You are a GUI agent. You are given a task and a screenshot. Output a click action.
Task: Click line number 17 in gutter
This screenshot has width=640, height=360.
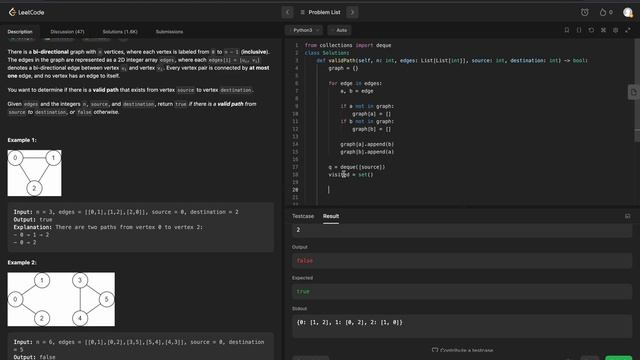click(295, 167)
